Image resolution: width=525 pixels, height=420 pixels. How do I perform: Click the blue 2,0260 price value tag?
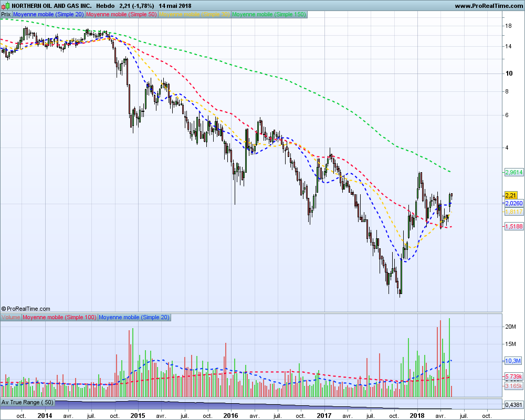pyautogui.click(x=514, y=203)
